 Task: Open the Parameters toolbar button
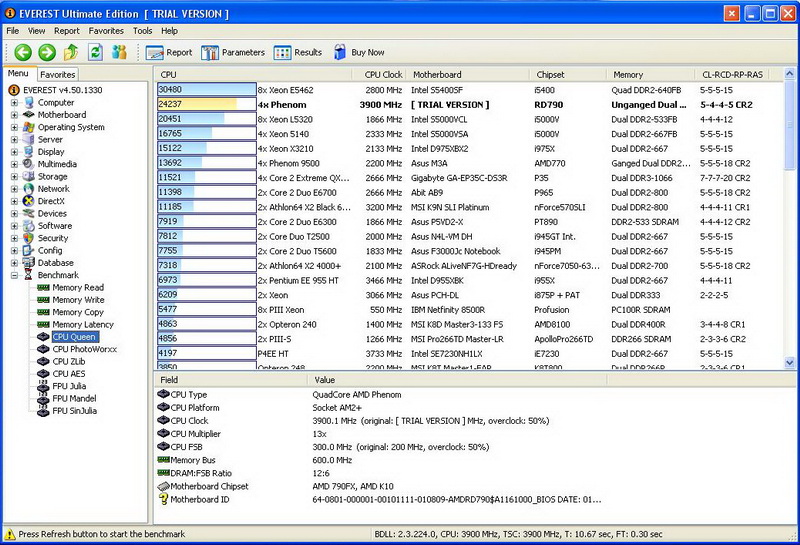tap(233, 53)
